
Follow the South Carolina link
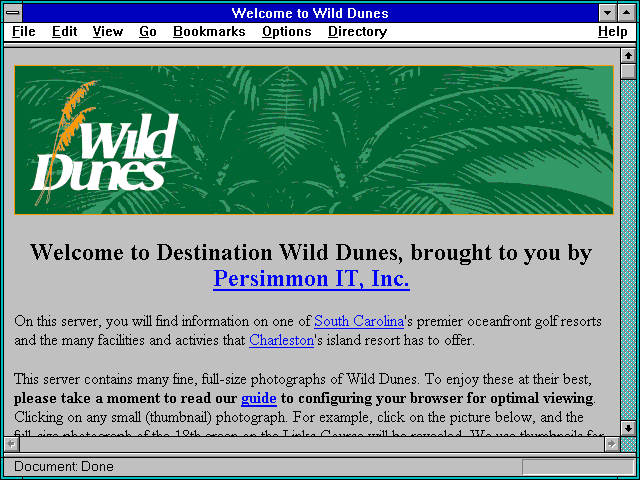coord(359,321)
